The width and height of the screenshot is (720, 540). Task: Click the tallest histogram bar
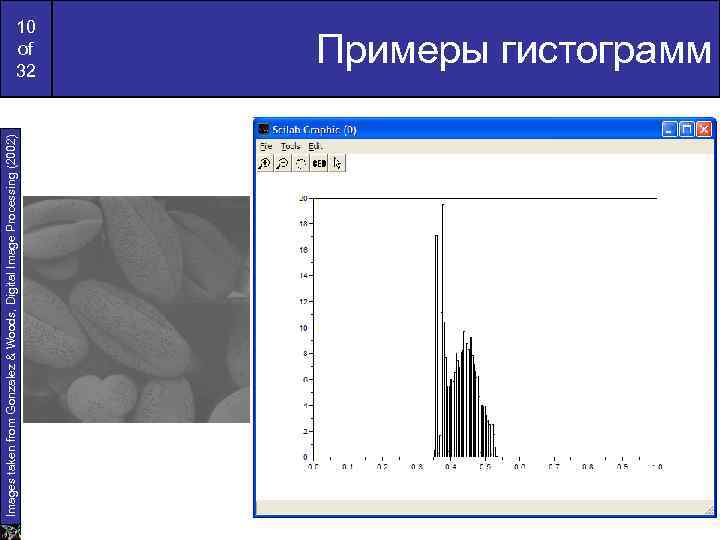point(443,331)
